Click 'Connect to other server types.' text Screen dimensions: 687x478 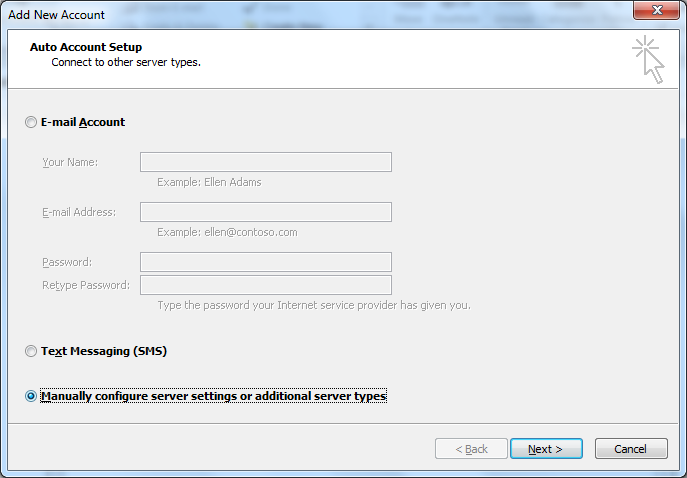point(126,62)
